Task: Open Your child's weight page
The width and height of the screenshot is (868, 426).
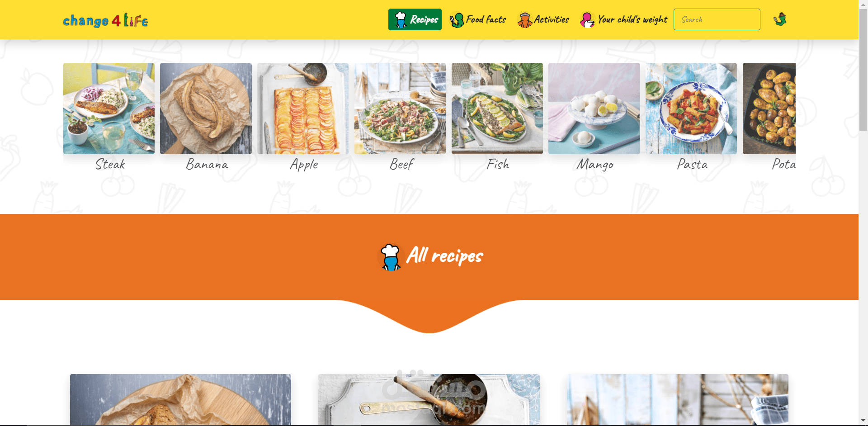Action: point(624,19)
